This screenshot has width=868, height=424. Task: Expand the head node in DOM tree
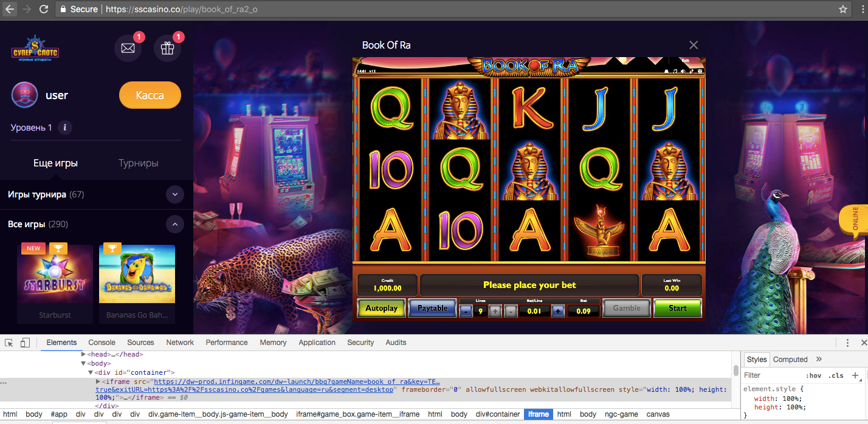coord(84,354)
